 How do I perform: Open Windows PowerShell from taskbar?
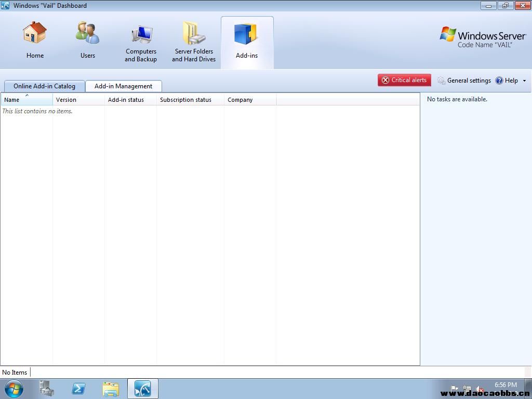[x=78, y=389]
